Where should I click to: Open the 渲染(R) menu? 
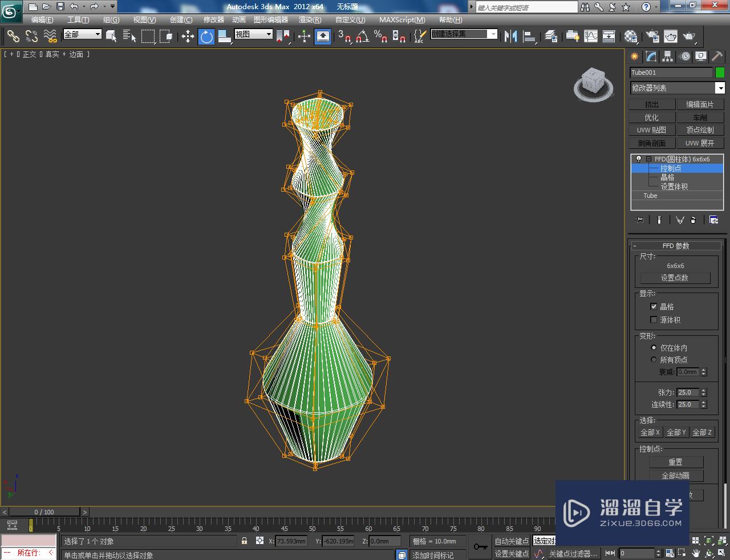pyautogui.click(x=310, y=20)
